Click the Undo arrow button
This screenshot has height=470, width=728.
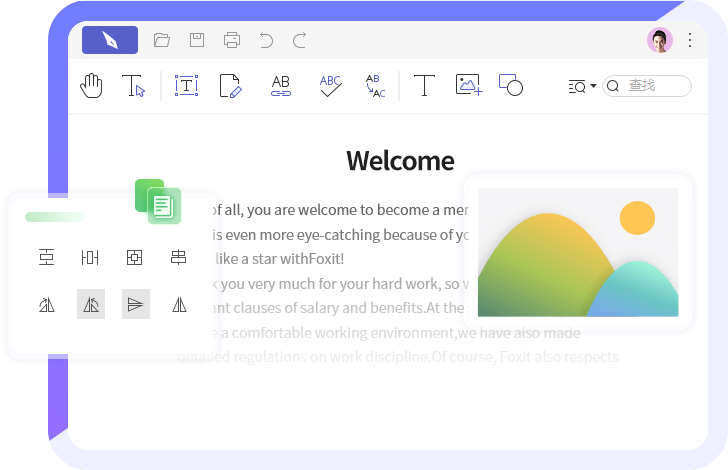(x=266, y=40)
